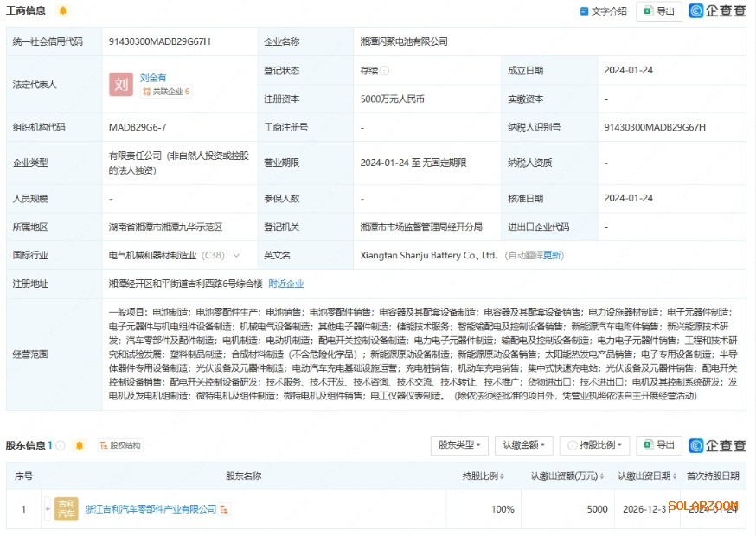Click the bell icon beside 工商信息
Image resolution: width=756 pixels, height=536 pixels.
[62, 10]
